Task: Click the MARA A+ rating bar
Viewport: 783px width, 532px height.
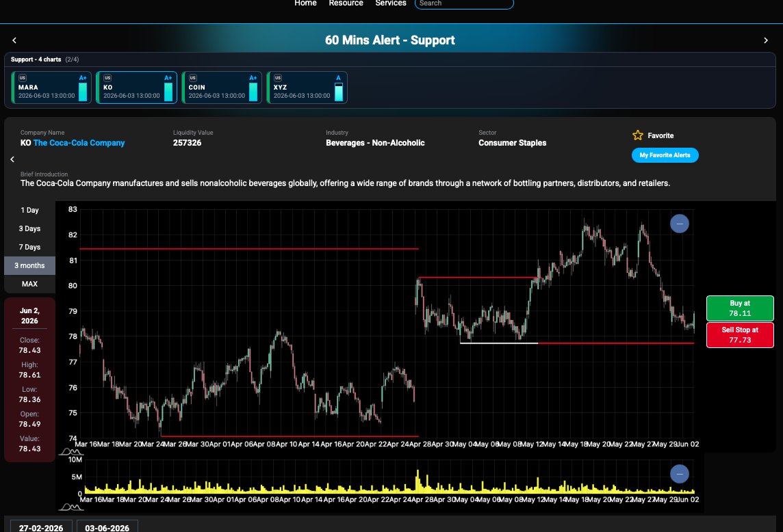Action: 83,92
